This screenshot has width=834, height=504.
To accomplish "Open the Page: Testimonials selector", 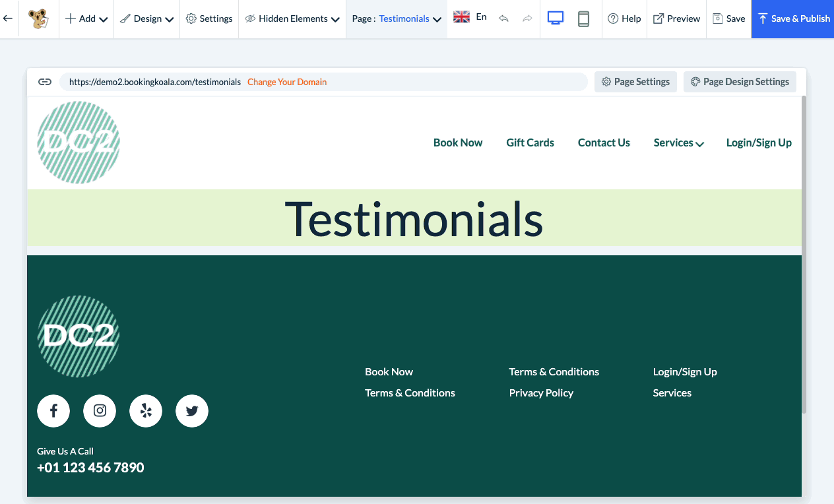I will click(397, 18).
